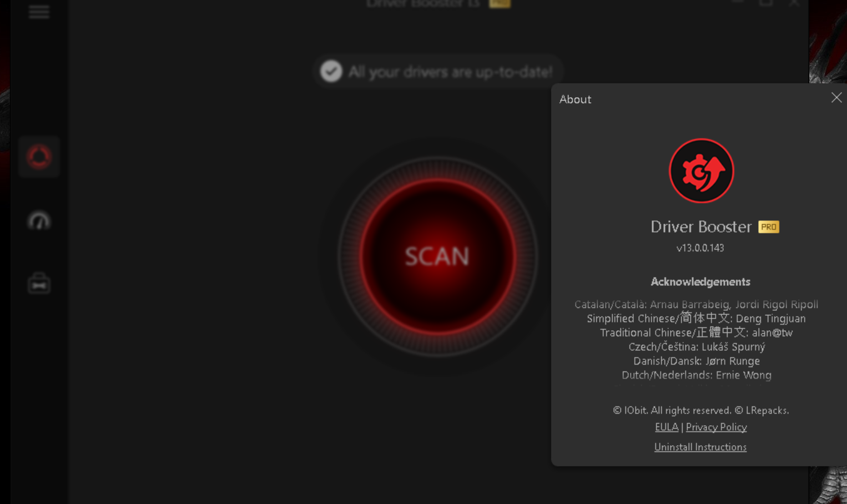Open the Tools toolbox sidebar icon
This screenshot has width=847, height=504.
[x=39, y=283]
